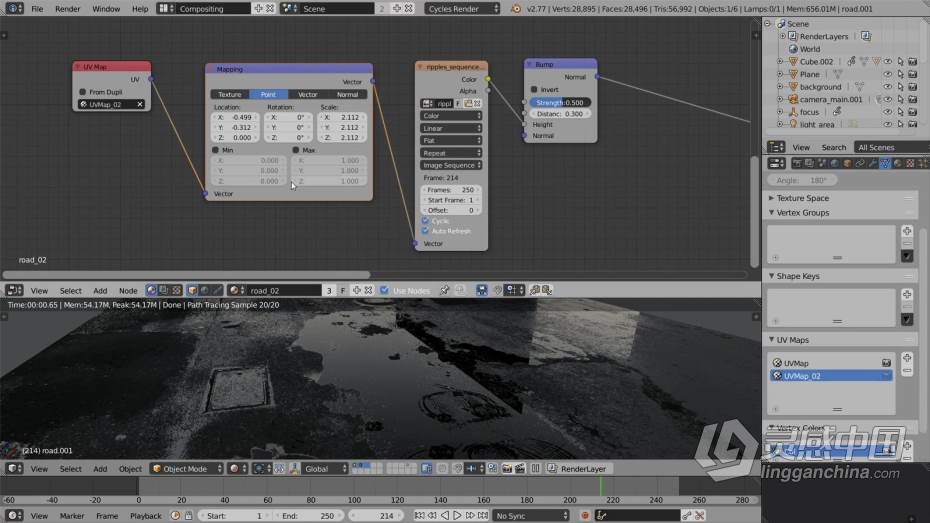Expand Cube.002 in outliner

coord(780,62)
